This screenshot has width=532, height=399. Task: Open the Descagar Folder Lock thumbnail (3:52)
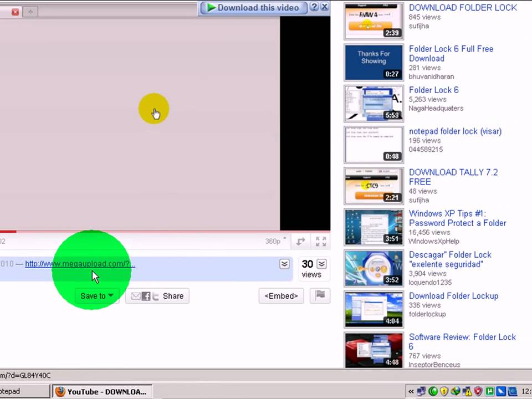point(374,268)
